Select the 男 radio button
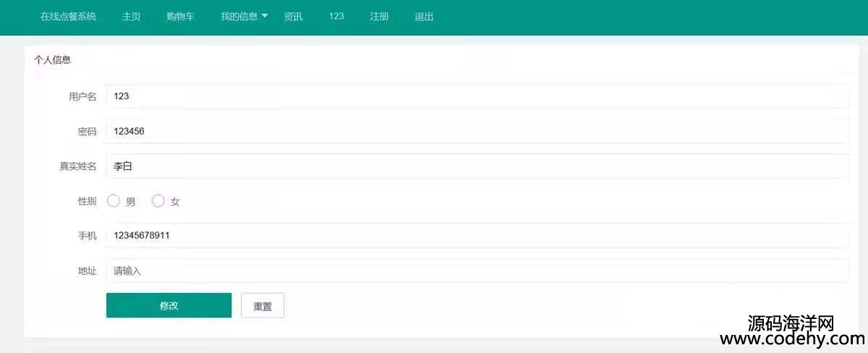This screenshot has height=353, width=868. (x=114, y=201)
